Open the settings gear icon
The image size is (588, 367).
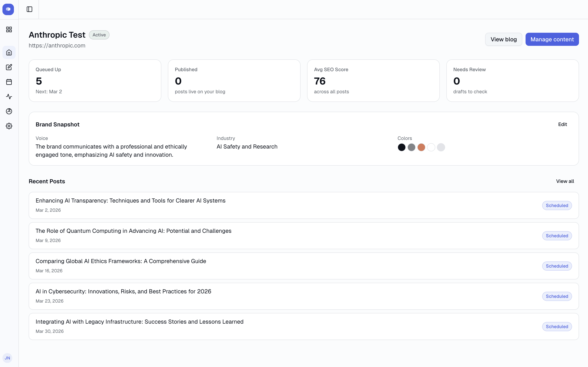point(9,126)
